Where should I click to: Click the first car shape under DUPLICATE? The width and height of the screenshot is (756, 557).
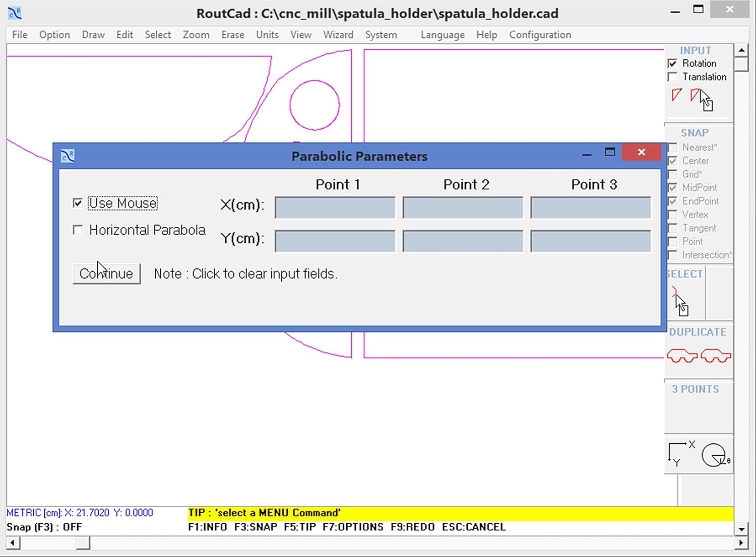681,356
